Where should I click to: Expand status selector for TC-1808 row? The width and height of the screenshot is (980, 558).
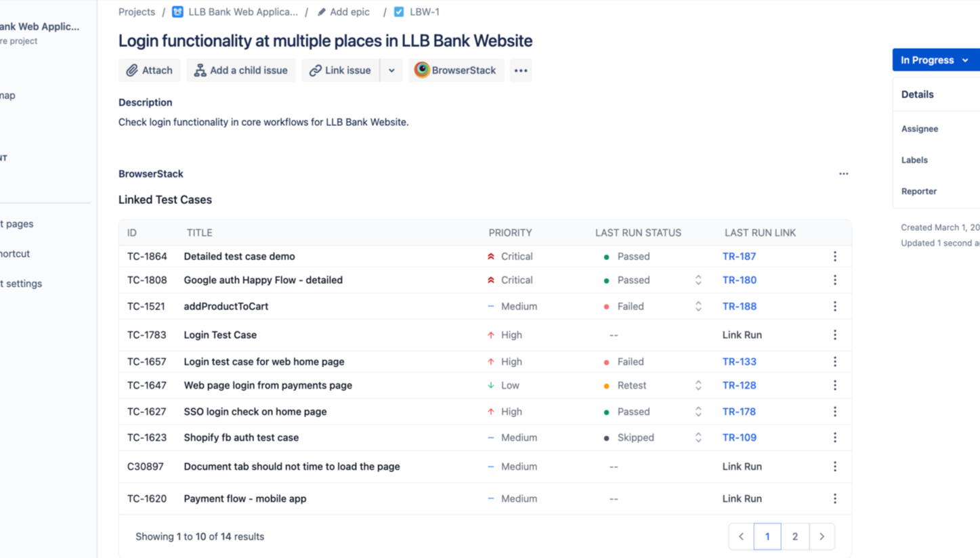pos(698,280)
